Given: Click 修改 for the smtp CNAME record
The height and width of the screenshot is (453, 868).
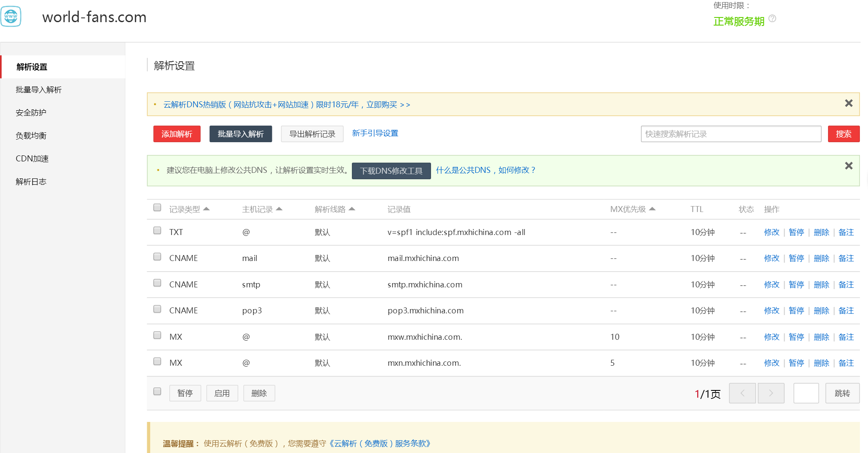Looking at the screenshot, I should (771, 285).
